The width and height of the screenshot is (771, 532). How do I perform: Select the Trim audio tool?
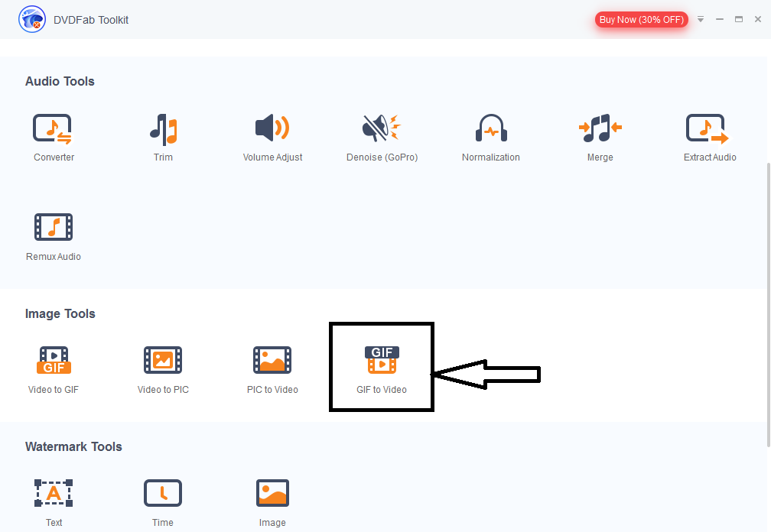click(163, 138)
